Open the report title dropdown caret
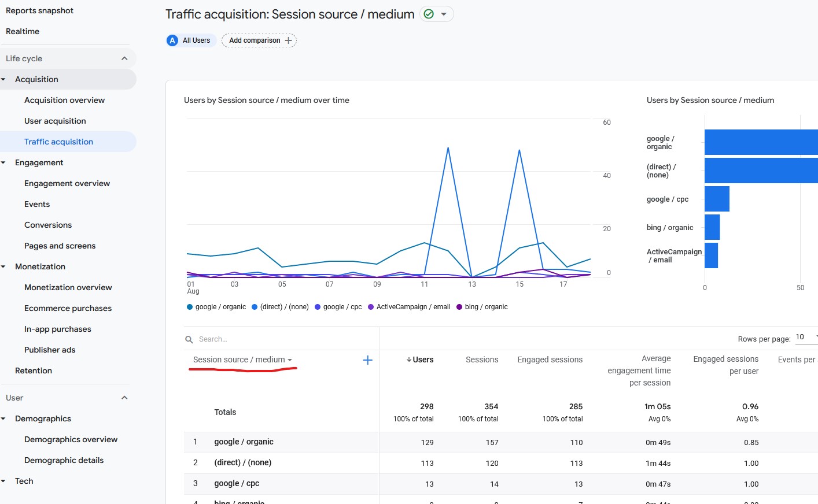This screenshot has height=504, width=818. tap(444, 14)
